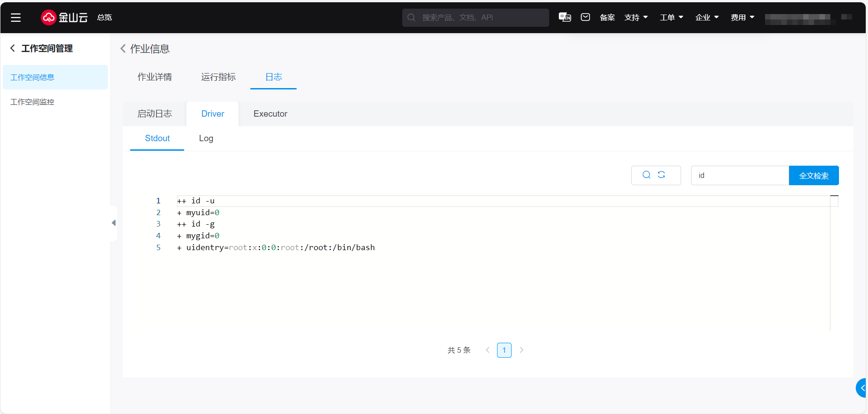The image size is (868, 414).
Task: Click the keyword input containing "id"
Action: click(739, 176)
